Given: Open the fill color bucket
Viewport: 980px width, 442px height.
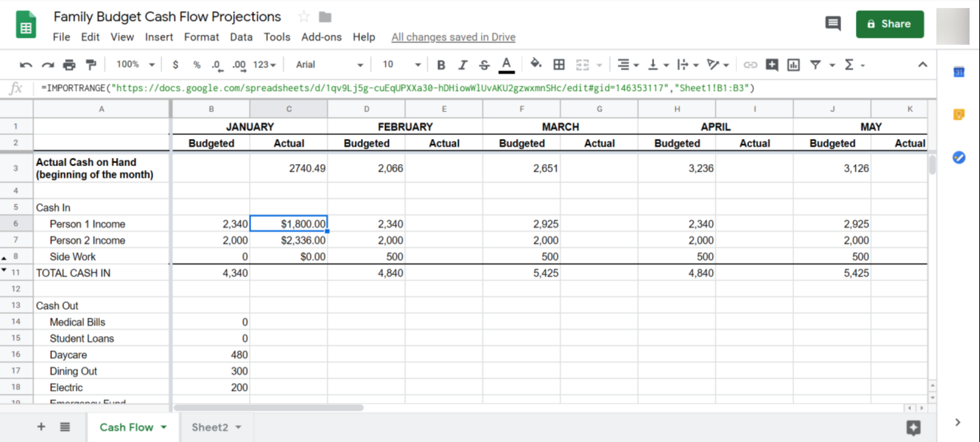Looking at the screenshot, I should point(536,64).
